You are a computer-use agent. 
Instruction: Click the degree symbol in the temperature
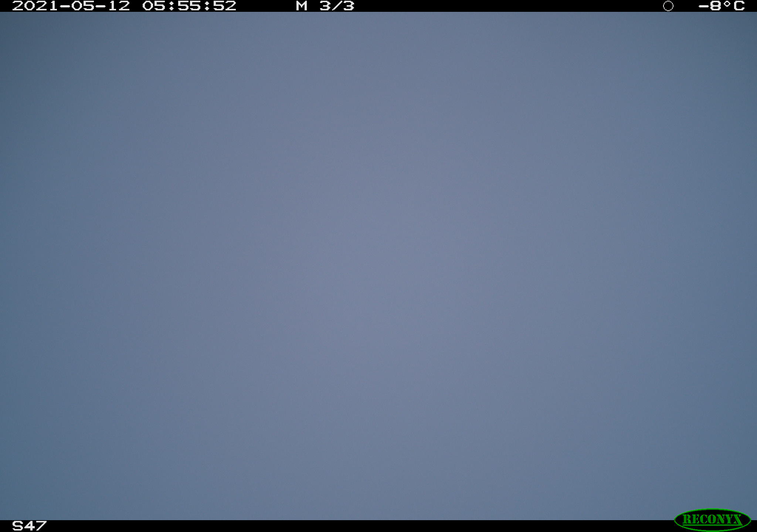pyautogui.click(x=728, y=4)
